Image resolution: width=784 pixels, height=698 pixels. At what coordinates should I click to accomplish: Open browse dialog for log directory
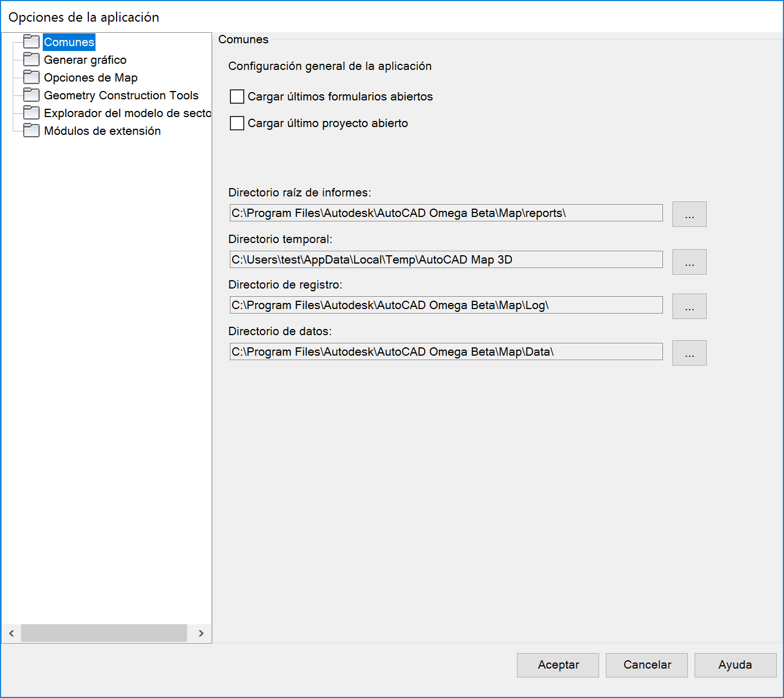click(x=689, y=306)
